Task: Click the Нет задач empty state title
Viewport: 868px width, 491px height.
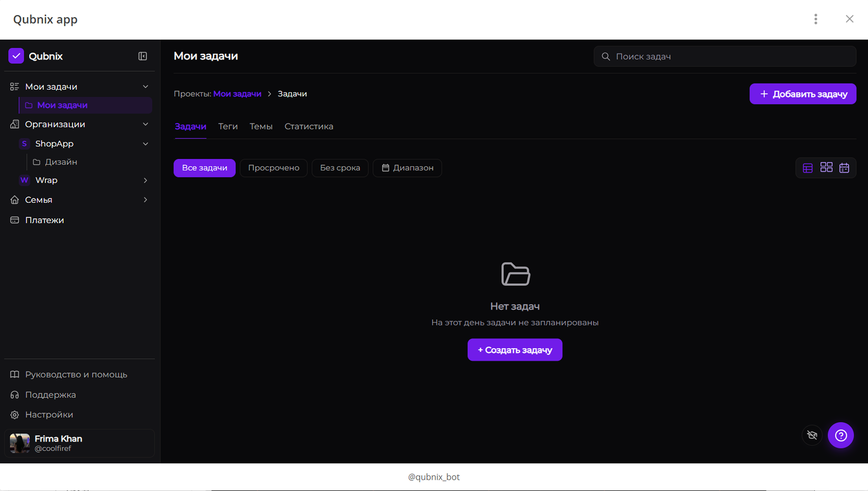Action: [x=515, y=306]
